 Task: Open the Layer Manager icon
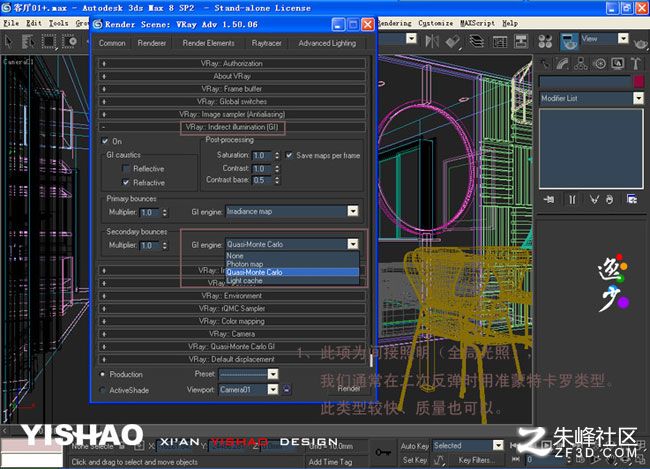tap(477, 41)
